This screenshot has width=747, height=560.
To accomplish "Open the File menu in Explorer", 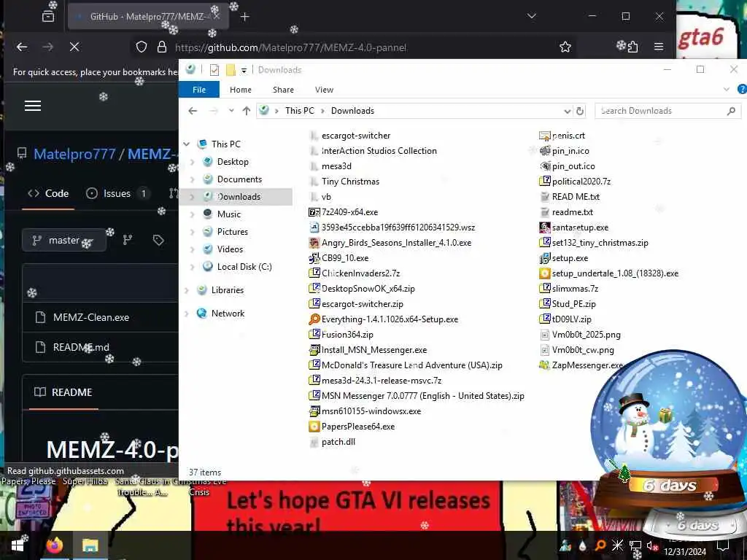I will (x=199, y=90).
